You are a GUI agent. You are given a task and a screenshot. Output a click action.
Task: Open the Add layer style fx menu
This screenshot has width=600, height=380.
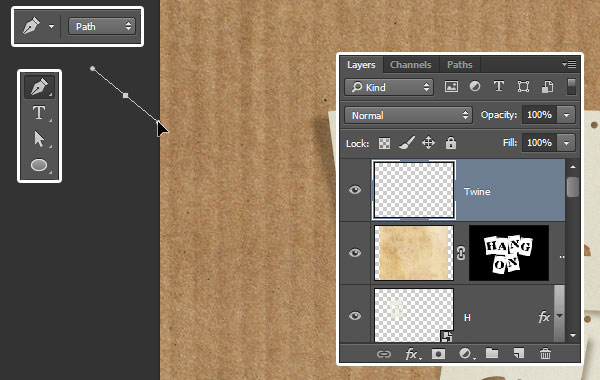413,354
